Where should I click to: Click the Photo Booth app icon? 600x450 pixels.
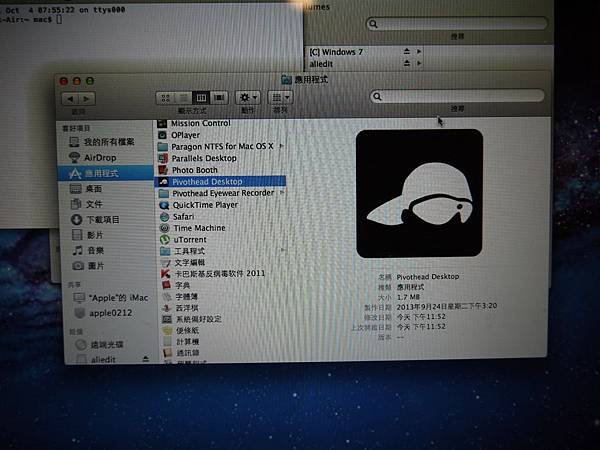click(x=163, y=170)
